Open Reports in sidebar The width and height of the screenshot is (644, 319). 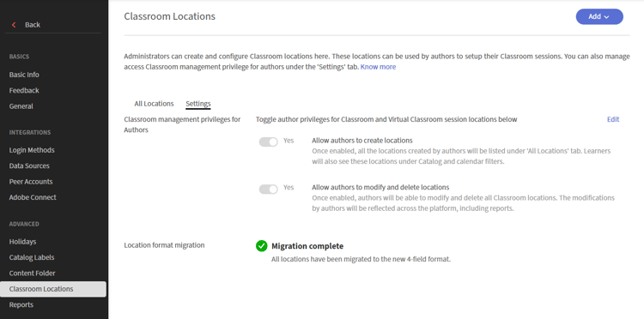click(x=21, y=304)
